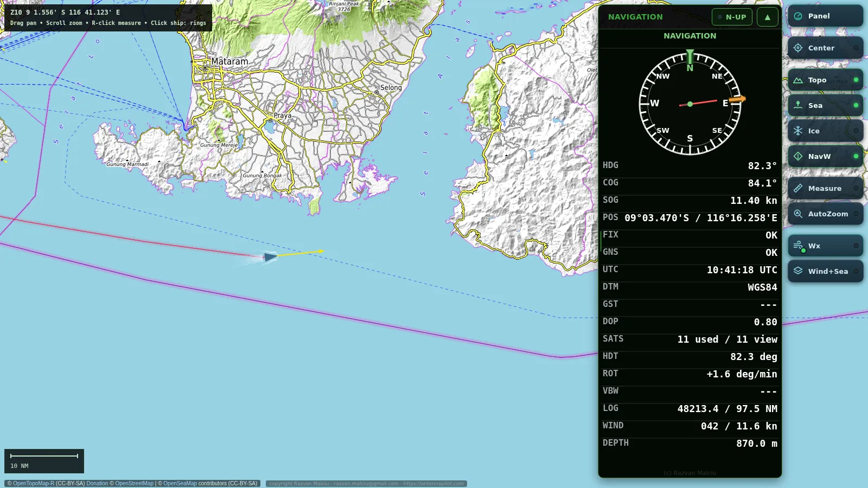Click the Measure button label
Image resolution: width=868 pixels, height=488 pixels.
(825, 188)
